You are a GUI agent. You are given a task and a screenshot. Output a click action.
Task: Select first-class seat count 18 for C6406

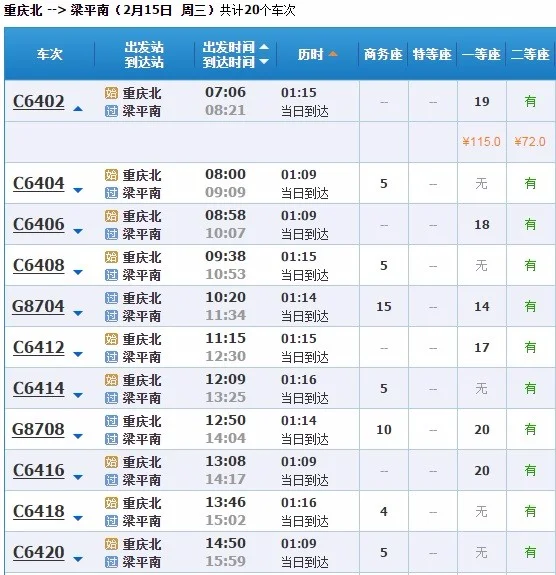click(482, 224)
